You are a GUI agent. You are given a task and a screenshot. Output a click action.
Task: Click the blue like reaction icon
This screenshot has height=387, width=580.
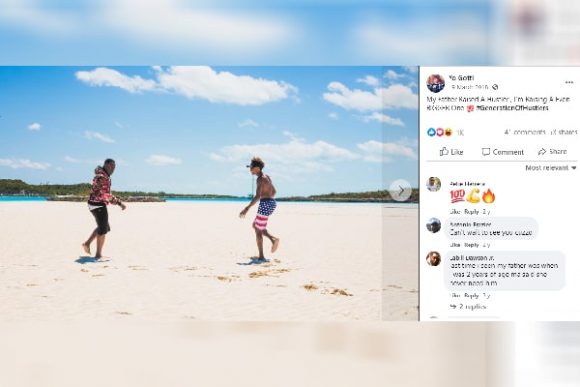click(431, 132)
